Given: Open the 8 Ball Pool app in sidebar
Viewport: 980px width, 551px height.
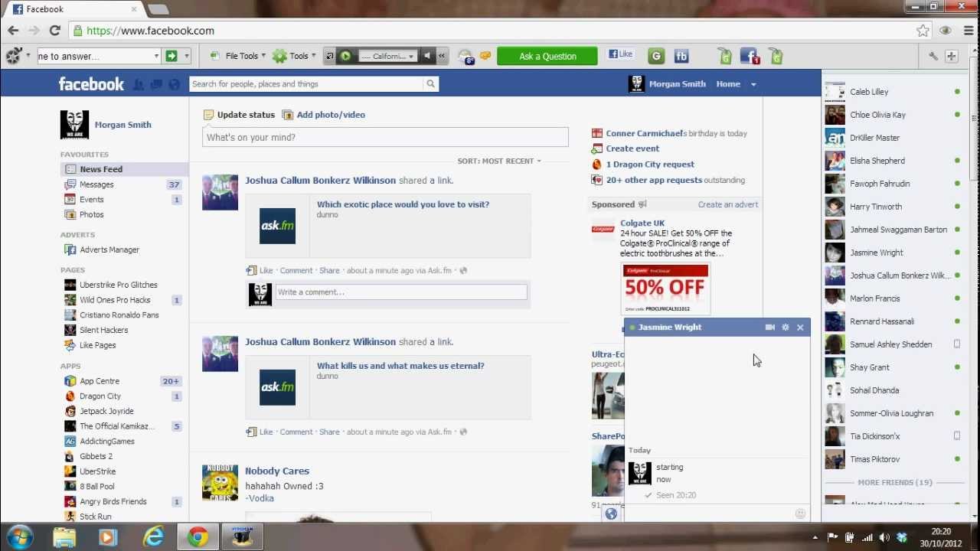Looking at the screenshot, I should [x=97, y=487].
